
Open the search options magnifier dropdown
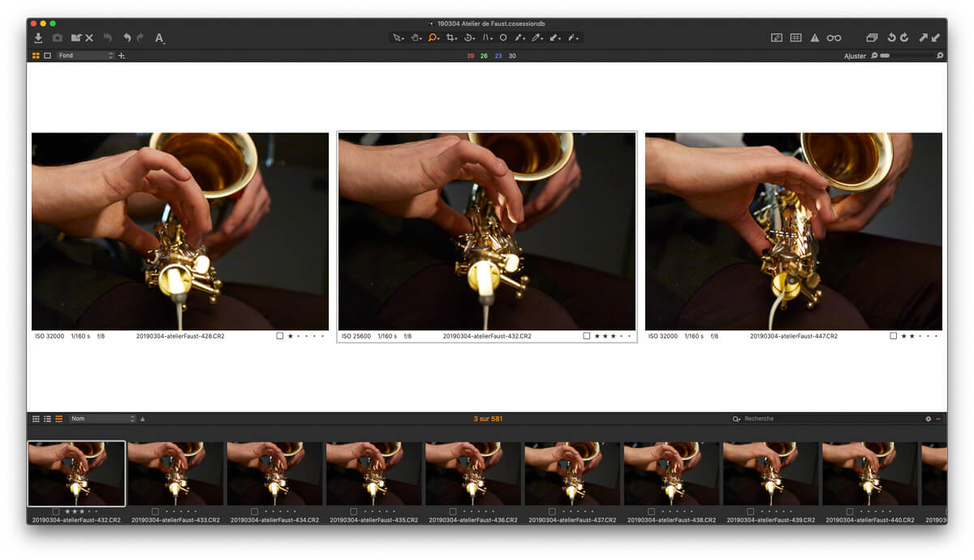(x=736, y=419)
